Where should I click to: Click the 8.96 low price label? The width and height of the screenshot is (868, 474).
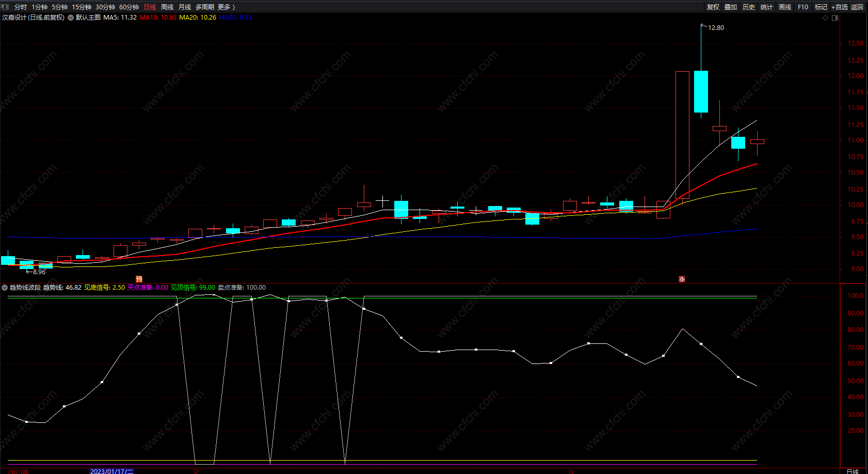(x=39, y=272)
